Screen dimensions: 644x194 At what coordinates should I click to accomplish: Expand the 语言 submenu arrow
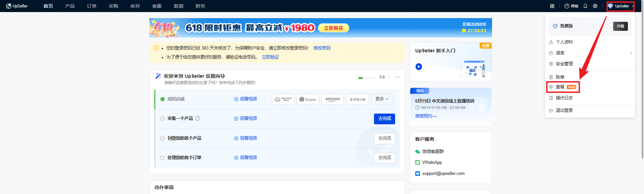pos(631,53)
